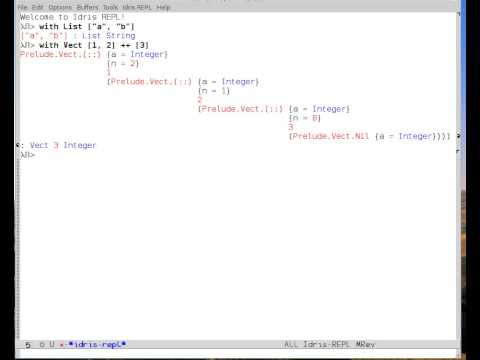Click the 'Vect 3 Integer' result type

click(63, 145)
